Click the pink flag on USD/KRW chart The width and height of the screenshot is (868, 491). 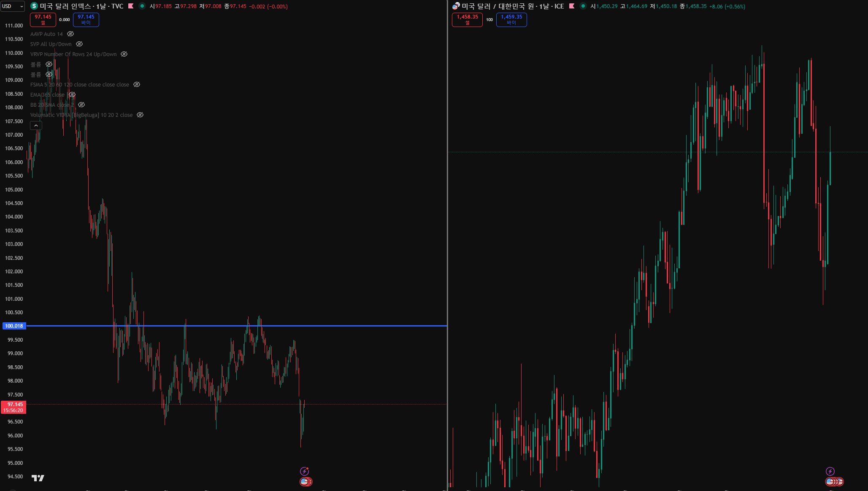point(572,6)
